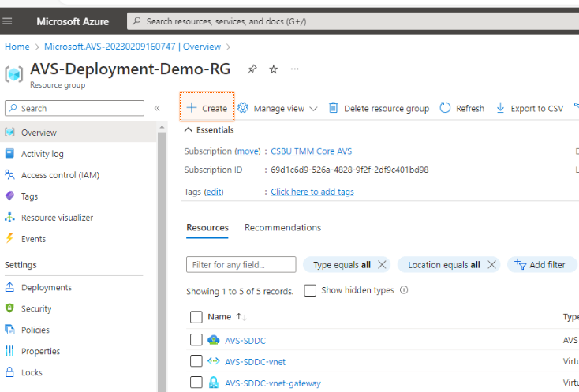This screenshot has width=579, height=392.
Task: Remove the Type equals all filter
Action: click(x=382, y=265)
